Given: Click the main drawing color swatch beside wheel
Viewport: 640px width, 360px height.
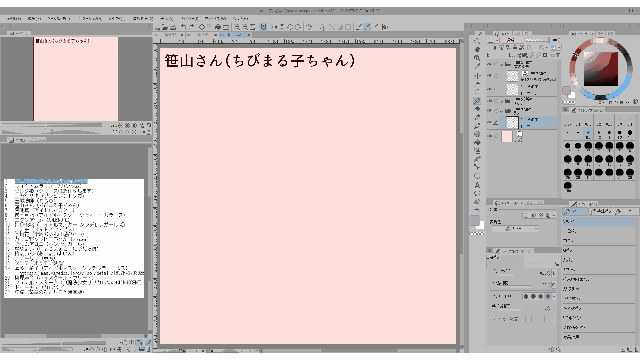Looking at the screenshot, I should pyautogui.click(x=566, y=91).
